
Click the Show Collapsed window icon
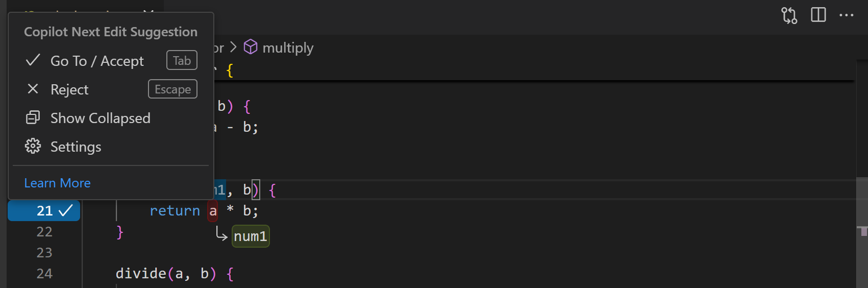pyautogui.click(x=33, y=117)
